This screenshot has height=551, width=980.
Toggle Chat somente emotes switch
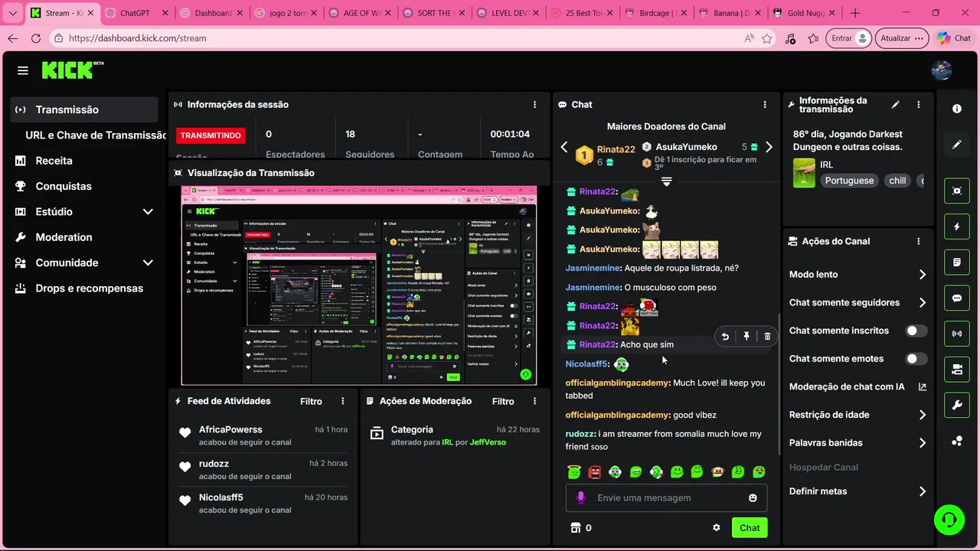point(916,359)
